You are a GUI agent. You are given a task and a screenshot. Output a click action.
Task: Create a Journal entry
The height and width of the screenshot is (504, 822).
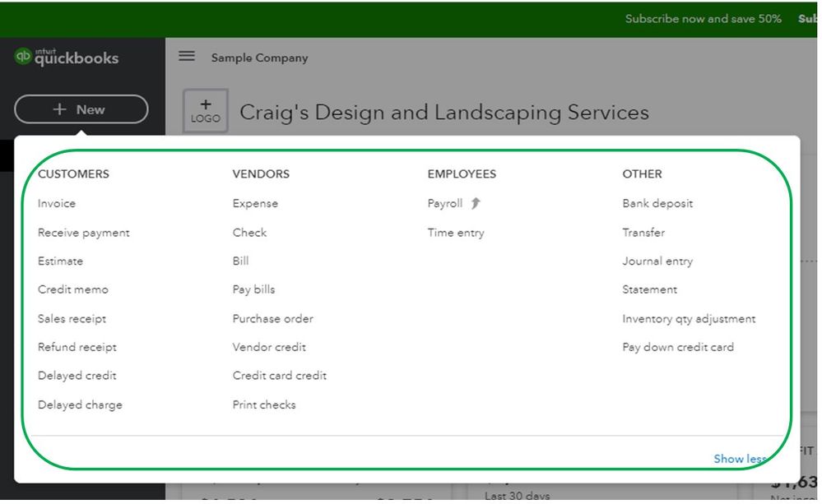657,261
